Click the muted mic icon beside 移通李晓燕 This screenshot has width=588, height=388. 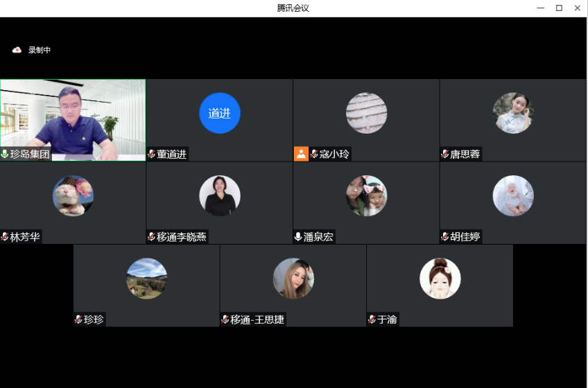[x=152, y=237]
